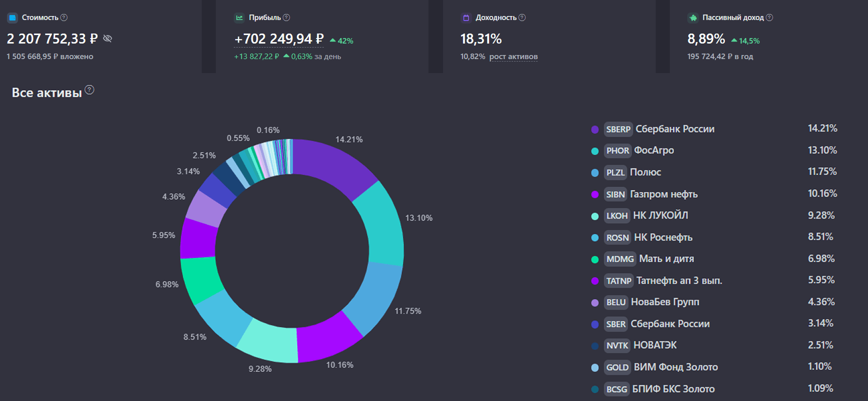Open the рост активов underlined link
The width and height of the screenshot is (868, 401).
(x=513, y=57)
